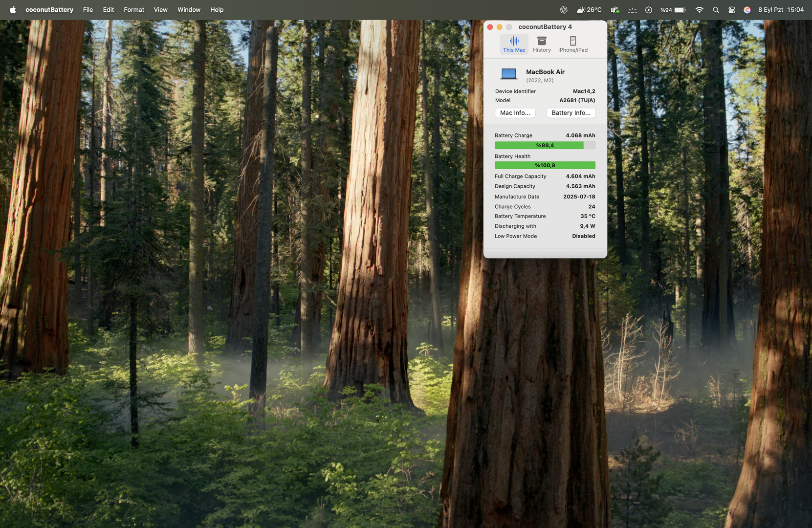The height and width of the screenshot is (528, 812).
Task: Click the 4.563 mAh design capacity value
Action: click(x=581, y=186)
